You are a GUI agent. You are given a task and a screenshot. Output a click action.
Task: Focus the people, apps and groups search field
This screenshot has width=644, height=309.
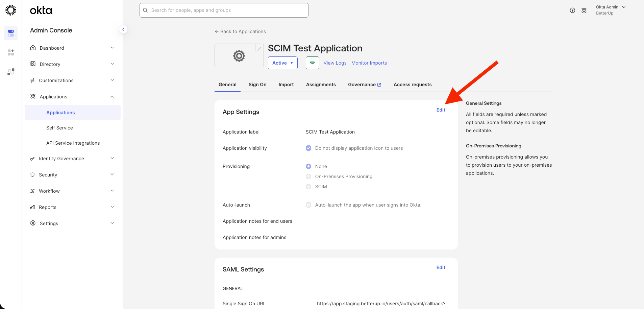coord(224,10)
